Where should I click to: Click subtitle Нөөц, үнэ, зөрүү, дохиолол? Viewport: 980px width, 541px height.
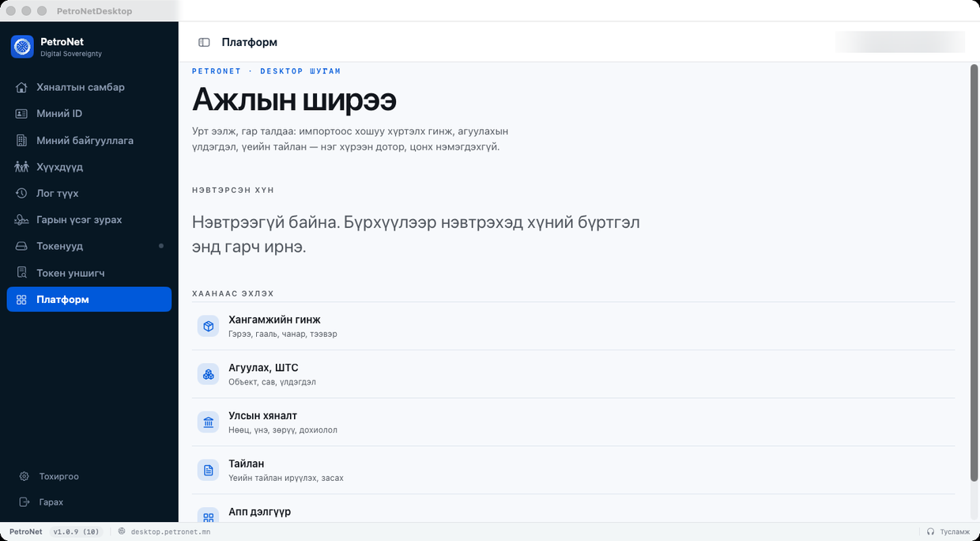(283, 430)
